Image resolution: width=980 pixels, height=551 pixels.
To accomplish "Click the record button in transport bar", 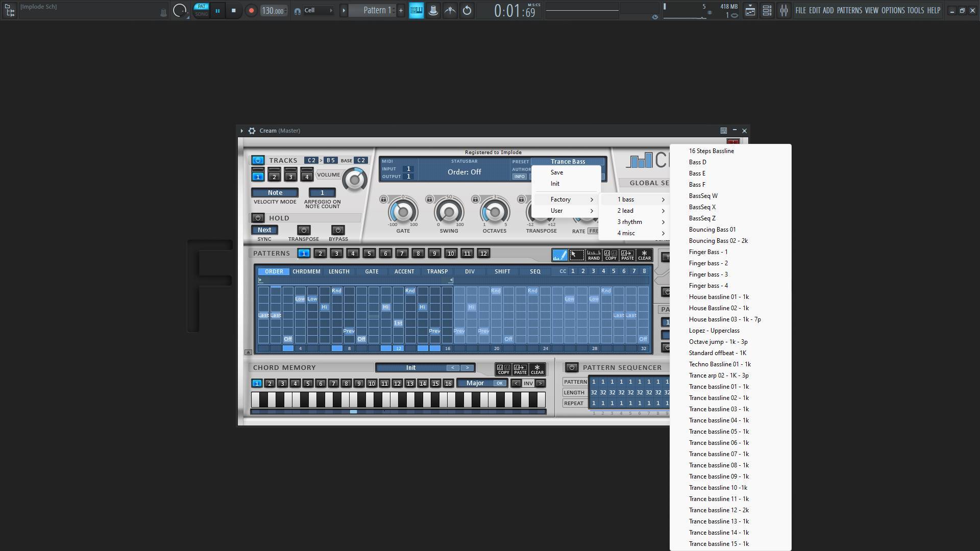I will pyautogui.click(x=251, y=10).
